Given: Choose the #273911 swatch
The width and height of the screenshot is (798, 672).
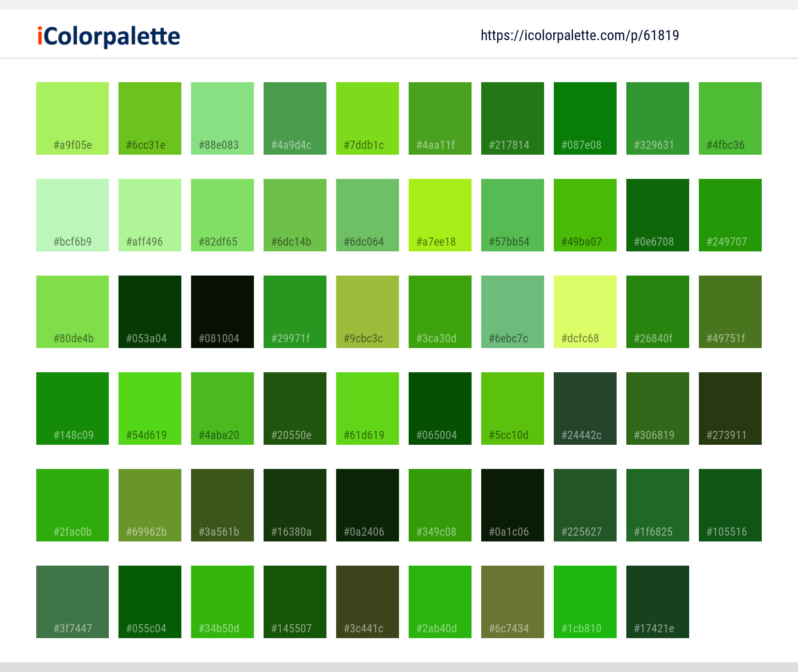Looking at the screenshot, I should click(730, 409).
